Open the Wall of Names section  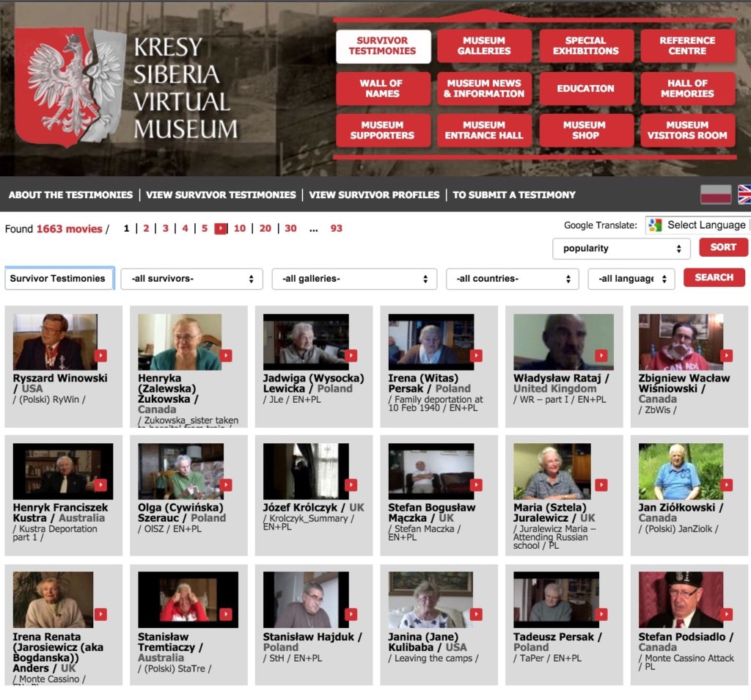[383, 89]
